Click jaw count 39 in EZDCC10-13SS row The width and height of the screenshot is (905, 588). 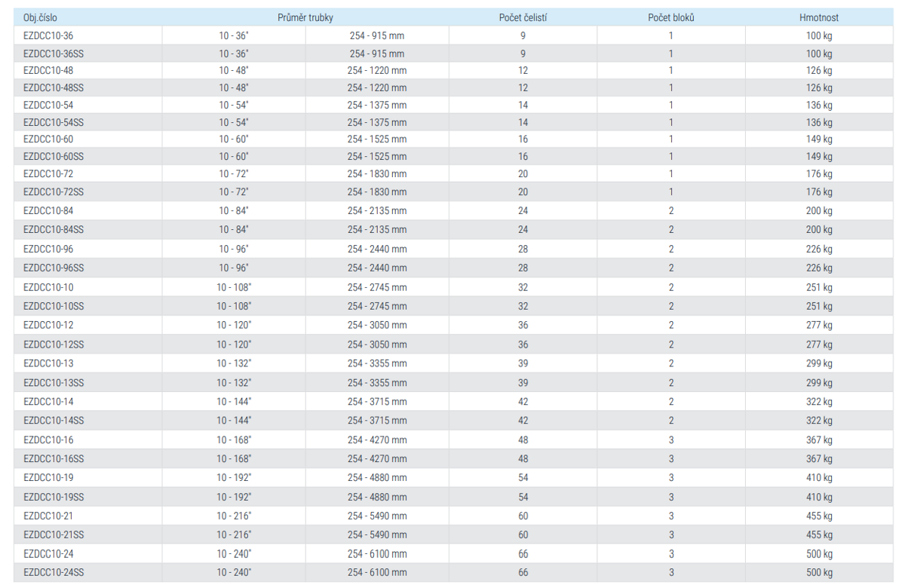[x=523, y=383]
